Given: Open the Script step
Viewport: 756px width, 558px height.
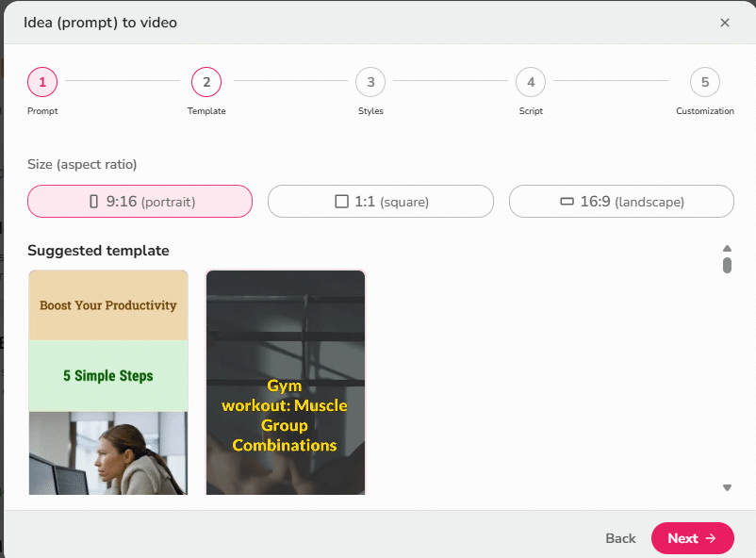Looking at the screenshot, I should (x=531, y=82).
